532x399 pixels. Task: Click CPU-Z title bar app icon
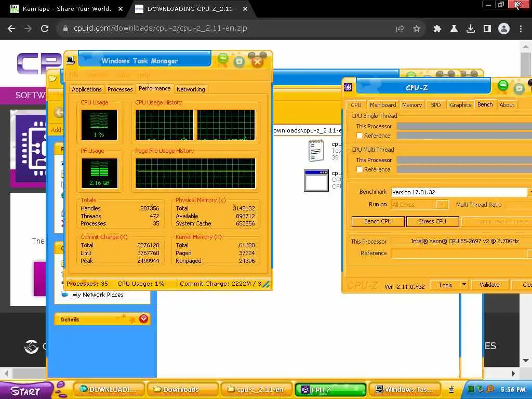[x=348, y=87]
